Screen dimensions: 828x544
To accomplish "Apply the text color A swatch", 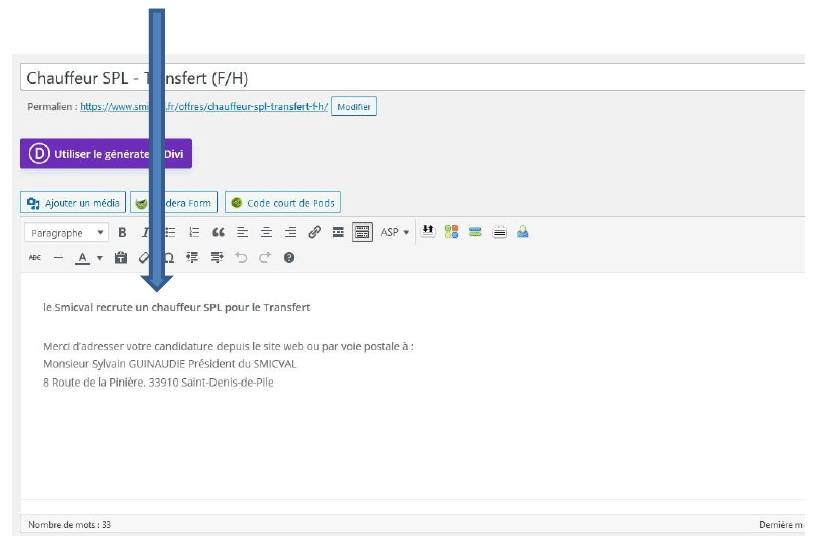I will point(83,258).
